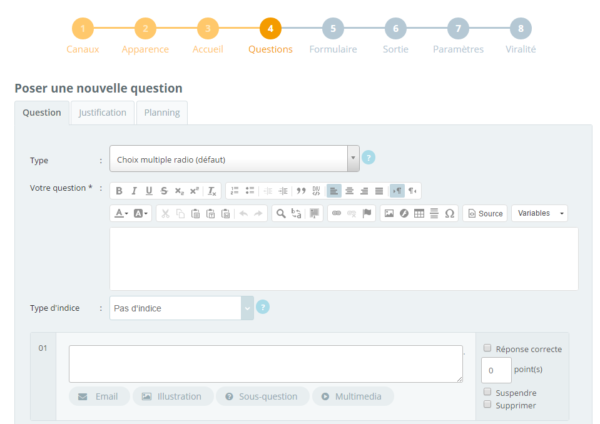Insert a special character (omega)

449,213
